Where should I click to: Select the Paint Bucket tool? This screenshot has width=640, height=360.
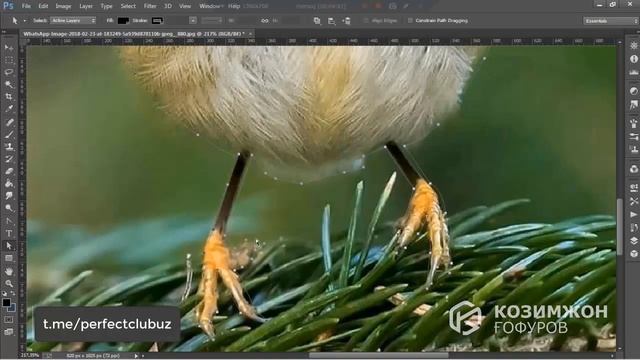tap(9, 183)
